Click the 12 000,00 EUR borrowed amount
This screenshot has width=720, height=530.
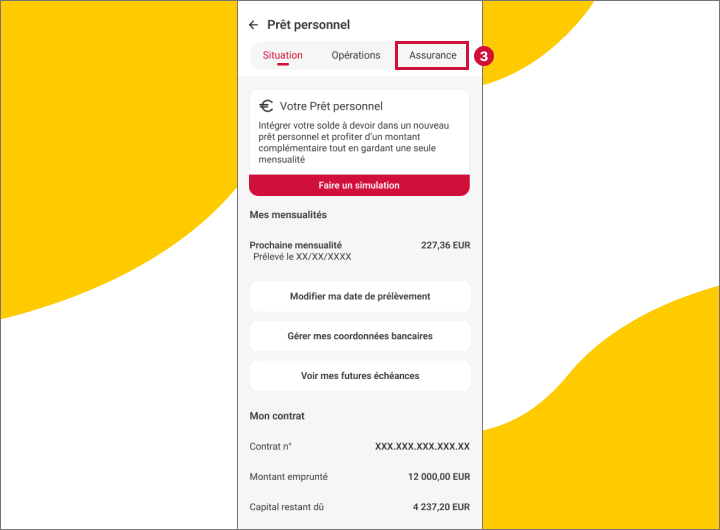pyautogui.click(x=438, y=477)
